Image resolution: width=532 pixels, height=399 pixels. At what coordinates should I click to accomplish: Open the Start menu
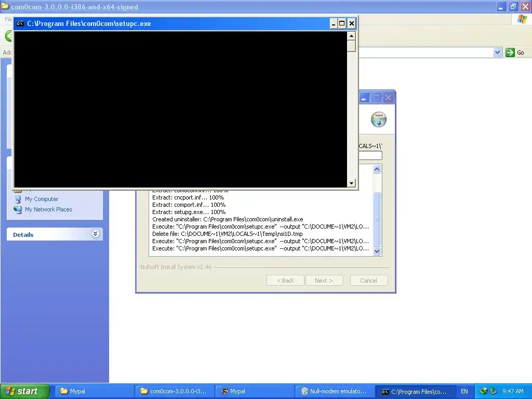click(24, 391)
